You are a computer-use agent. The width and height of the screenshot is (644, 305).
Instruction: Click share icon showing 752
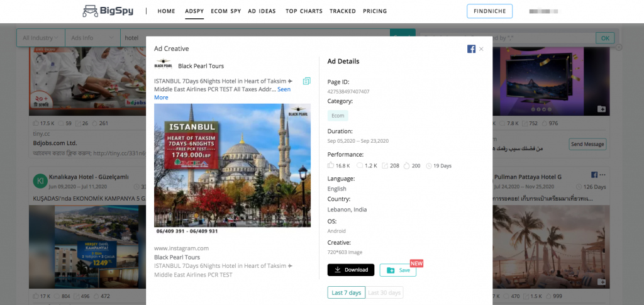[526, 123]
